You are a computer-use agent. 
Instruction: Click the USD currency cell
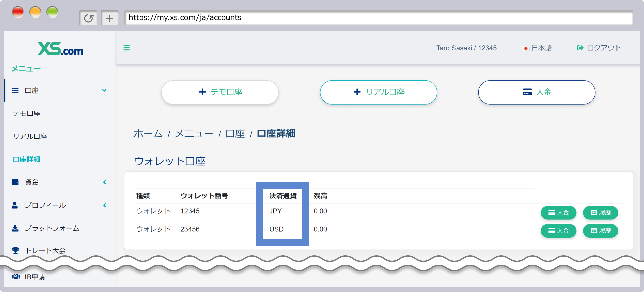tap(276, 229)
